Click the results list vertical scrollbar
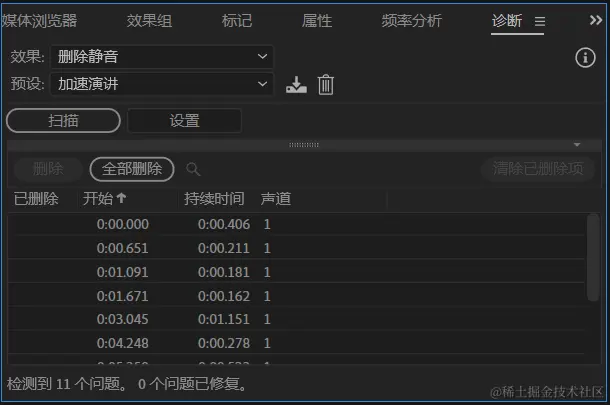The height and width of the screenshot is (405, 610). click(593, 257)
